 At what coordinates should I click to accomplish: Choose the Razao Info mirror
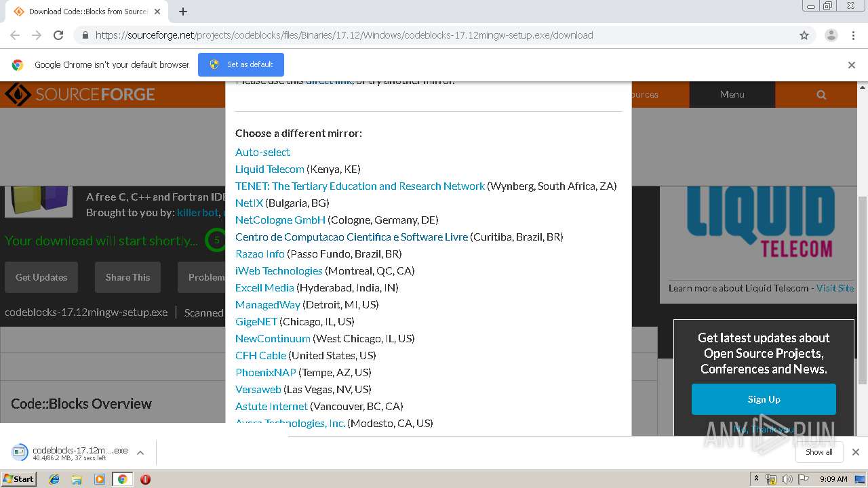point(260,253)
